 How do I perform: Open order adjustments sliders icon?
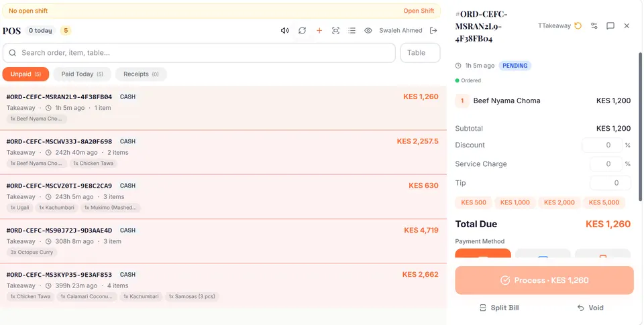tap(594, 26)
